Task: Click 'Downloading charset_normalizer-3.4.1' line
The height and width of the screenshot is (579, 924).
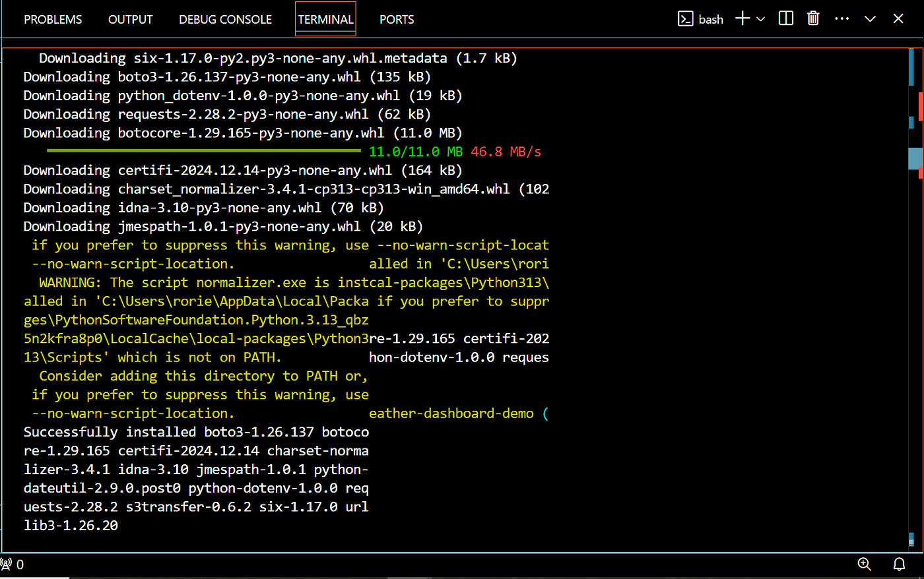Action: tap(286, 189)
